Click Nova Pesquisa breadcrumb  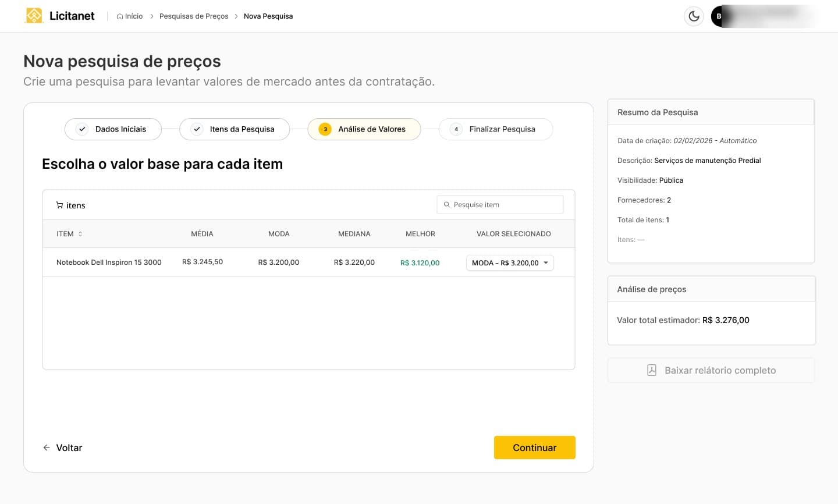pos(268,16)
